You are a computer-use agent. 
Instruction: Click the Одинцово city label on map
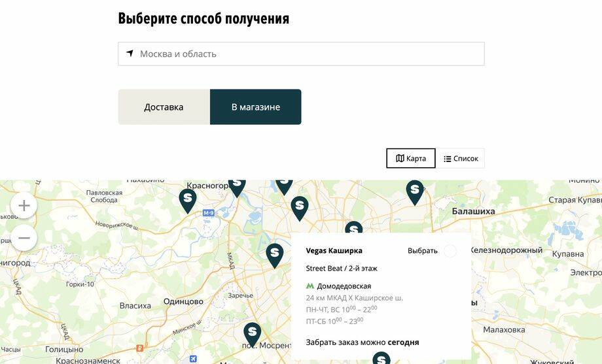pyautogui.click(x=183, y=301)
